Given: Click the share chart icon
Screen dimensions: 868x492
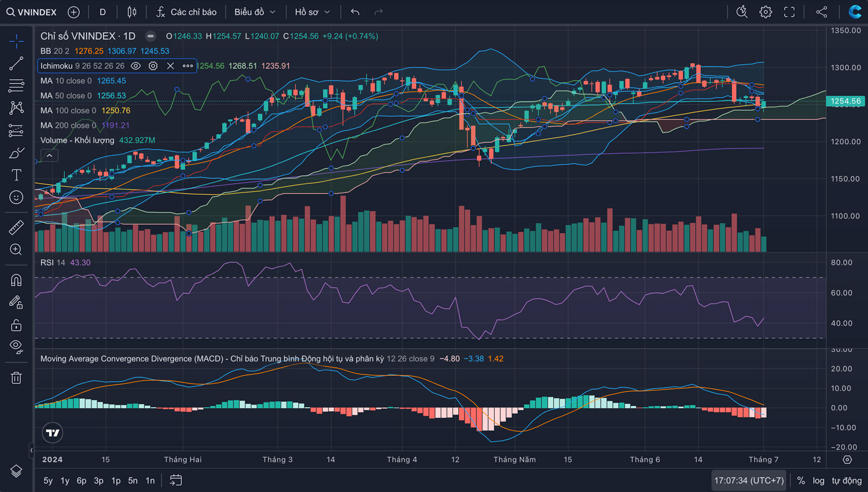Looking at the screenshot, I should 822,12.
